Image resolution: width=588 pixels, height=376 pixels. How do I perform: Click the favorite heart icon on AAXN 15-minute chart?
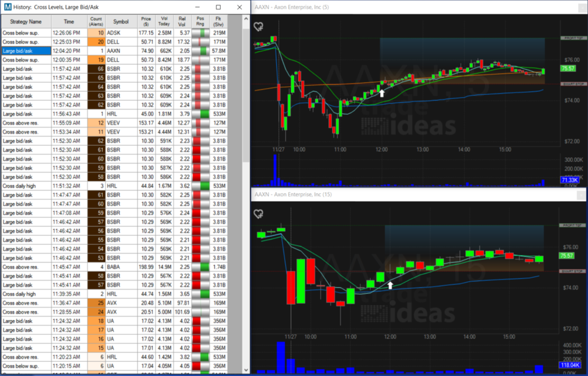(x=258, y=214)
